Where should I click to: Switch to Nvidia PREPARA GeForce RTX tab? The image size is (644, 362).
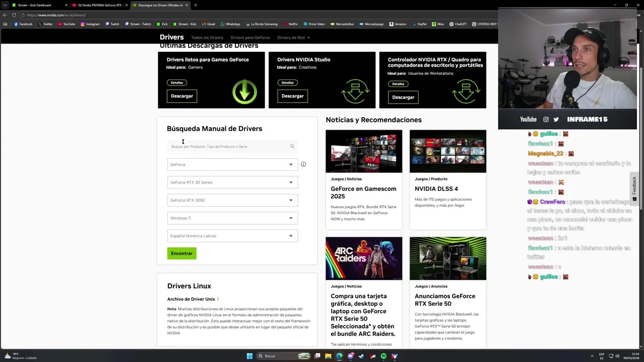click(x=100, y=5)
